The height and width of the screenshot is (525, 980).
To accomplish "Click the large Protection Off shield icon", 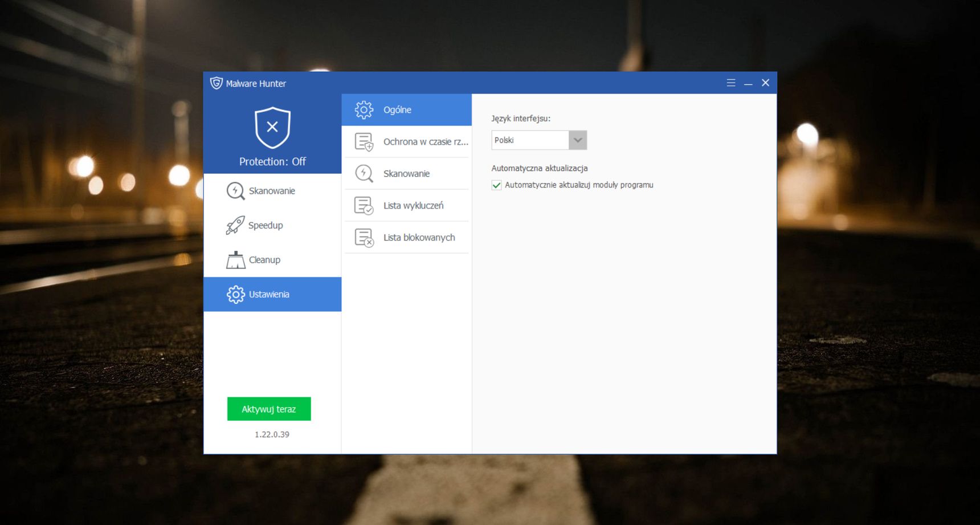I will (272, 128).
